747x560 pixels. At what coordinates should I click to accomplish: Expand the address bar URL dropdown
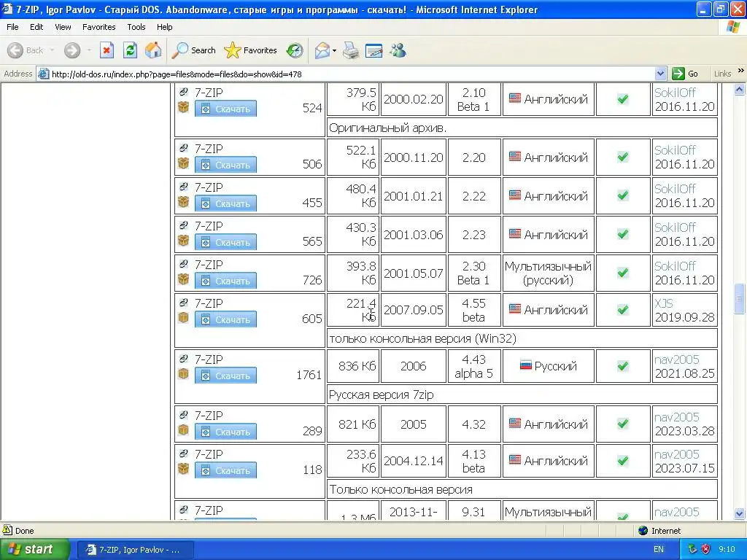click(x=660, y=74)
